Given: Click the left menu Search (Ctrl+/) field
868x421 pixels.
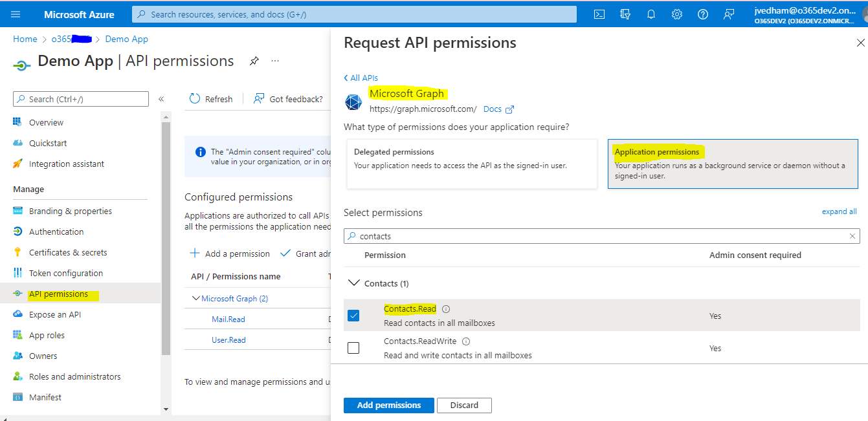Looking at the screenshot, I should 81,99.
